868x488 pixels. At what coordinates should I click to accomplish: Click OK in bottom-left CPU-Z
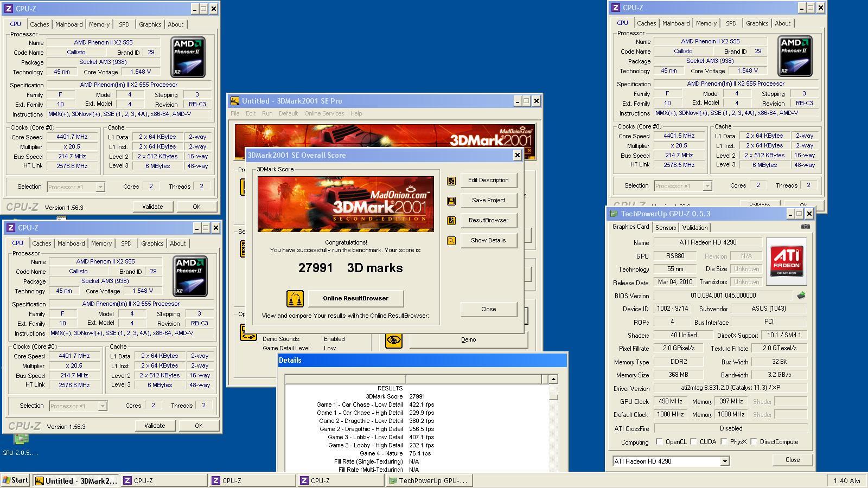199,426
